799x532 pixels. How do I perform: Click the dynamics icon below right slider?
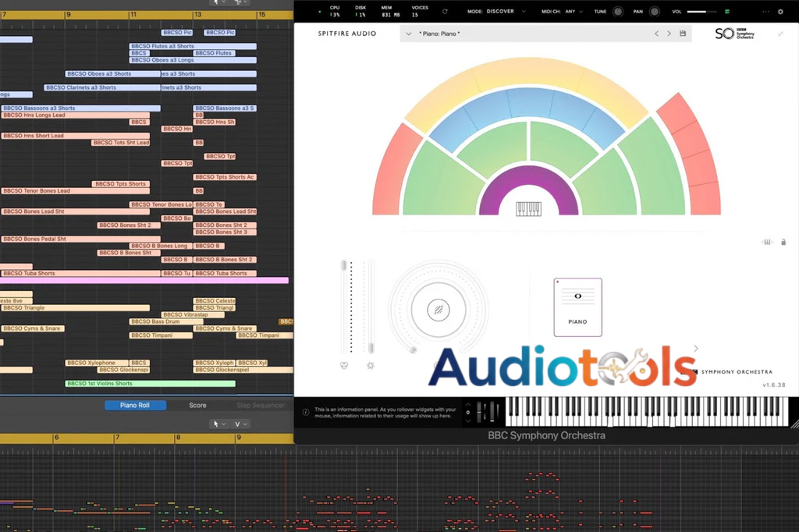[x=371, y=365]
